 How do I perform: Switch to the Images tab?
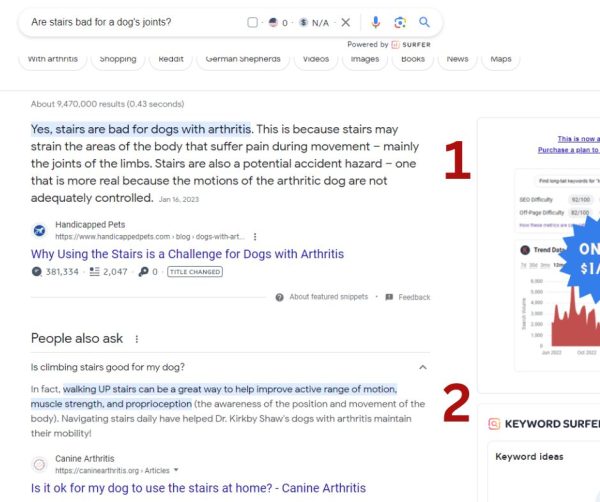[365, 59]
